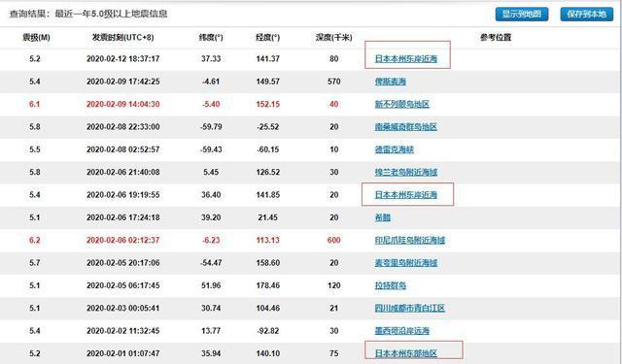Open the 麦夸里岛附近海域 location link
Image resolution: width=622 pixels, height=364 pixels.
coord(406,263)
